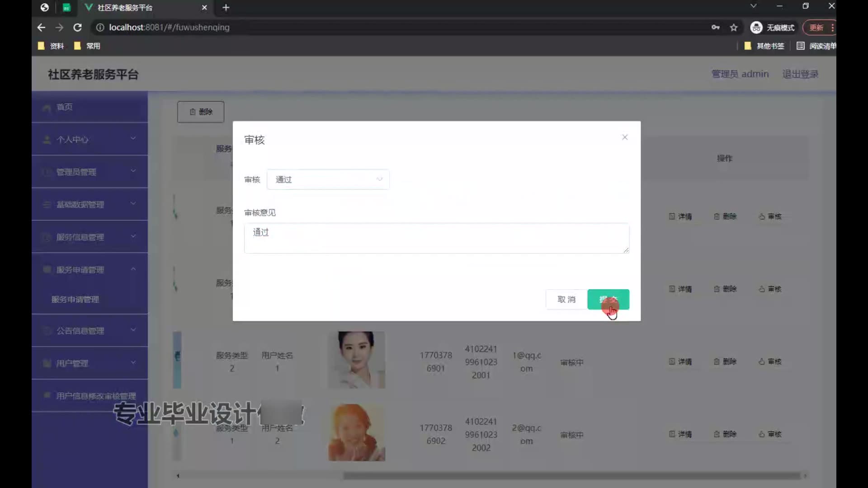
Task: Click the 操作 column header
Action: click(725, 158)
